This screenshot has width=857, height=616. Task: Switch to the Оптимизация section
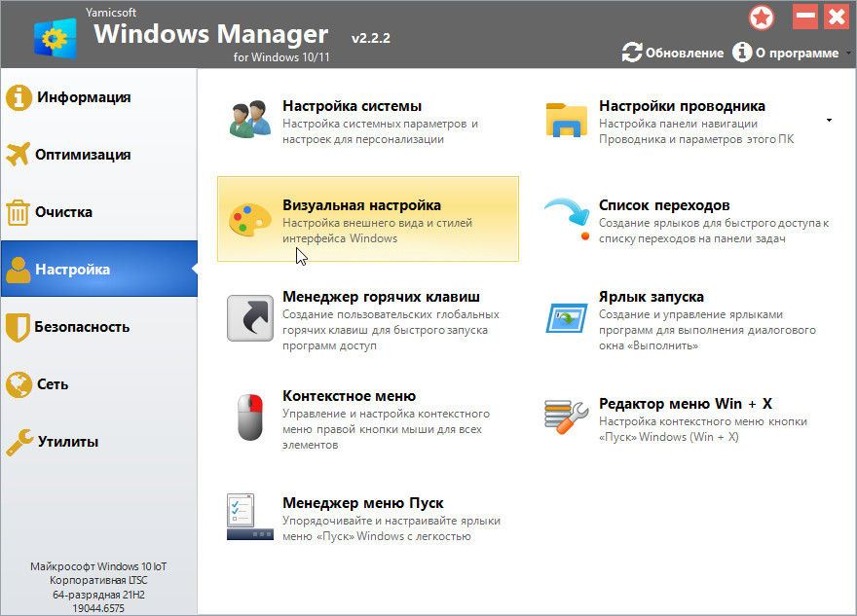[x=83, y=155]
